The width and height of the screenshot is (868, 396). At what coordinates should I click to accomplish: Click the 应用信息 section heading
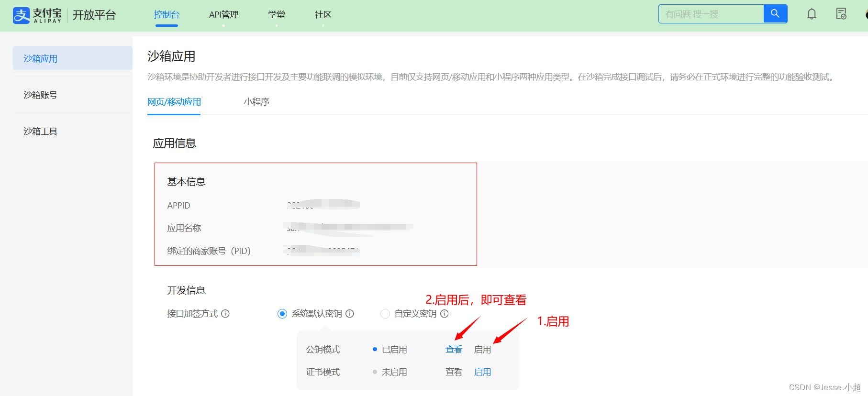click(x=174, y=143)
